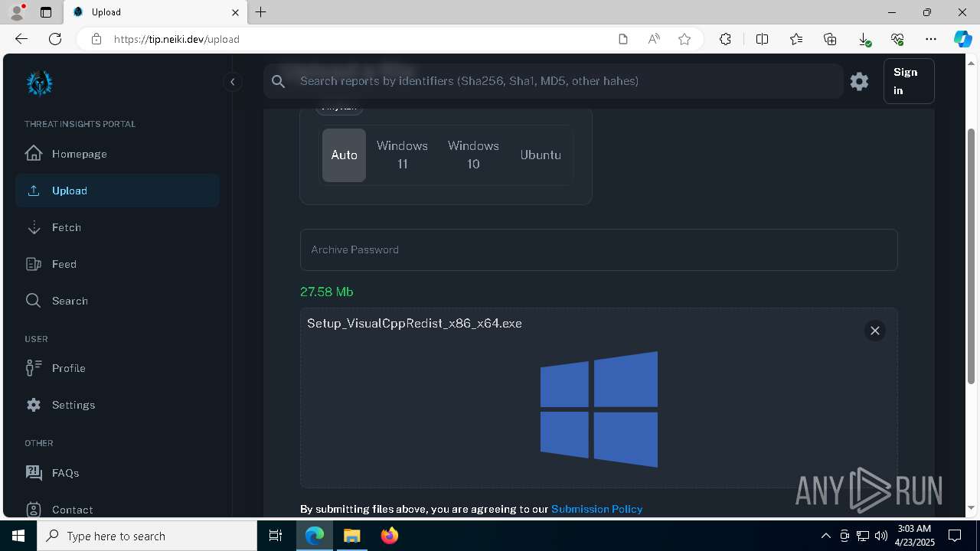The width and height of the screenshot is (980, 551).
Task: Open Profile under User
Action: [117, 368]
